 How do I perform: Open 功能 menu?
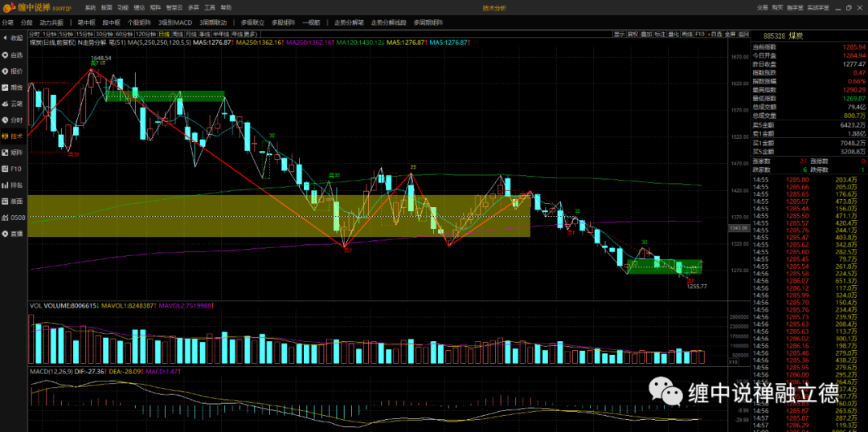[x=123, y=8]
